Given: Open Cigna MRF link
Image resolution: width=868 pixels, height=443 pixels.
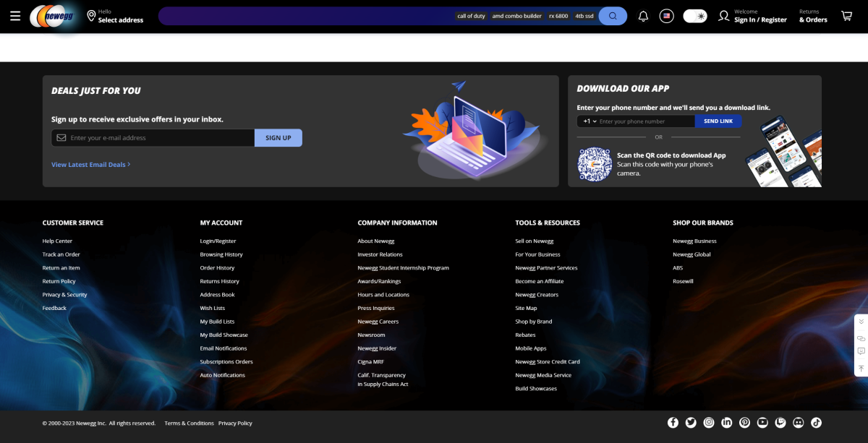Looking at the screenshot, I should pos(371,361).
